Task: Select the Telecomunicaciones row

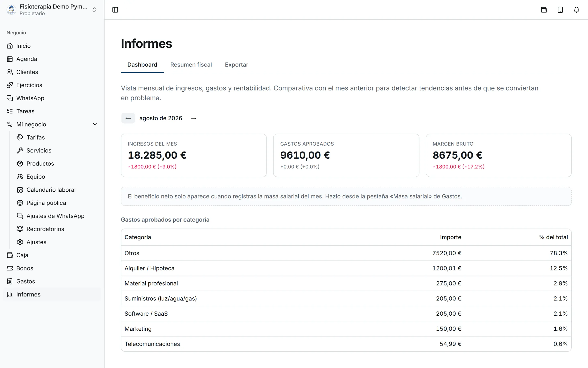Action: tap(346, 344)
